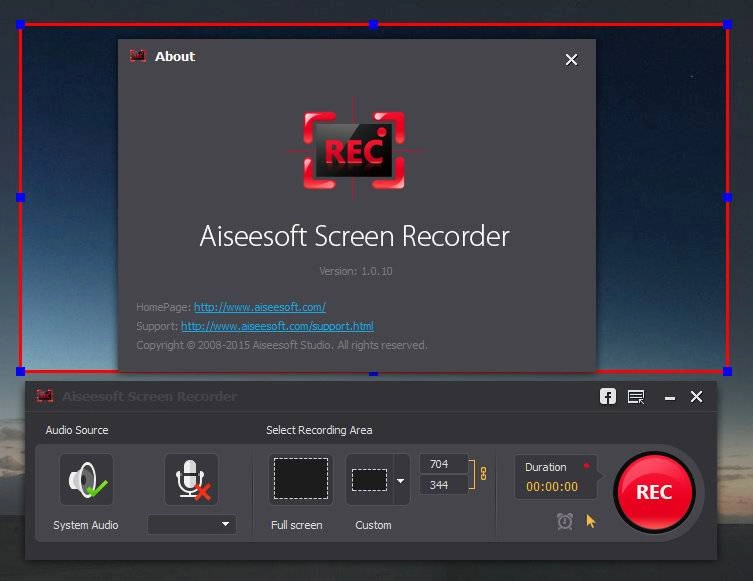The width and height of the screenshot is (753, 581).
Task: Click the top-left blue selection handle
Action: click(20, 24)
